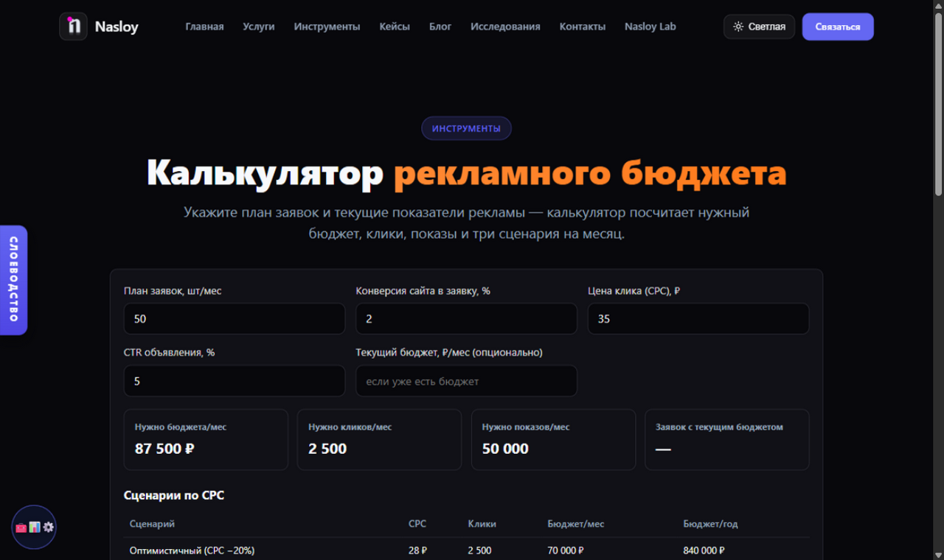The image size is (944, 560).
Task: Click the Связаться button
Action: tap(838, 27)
